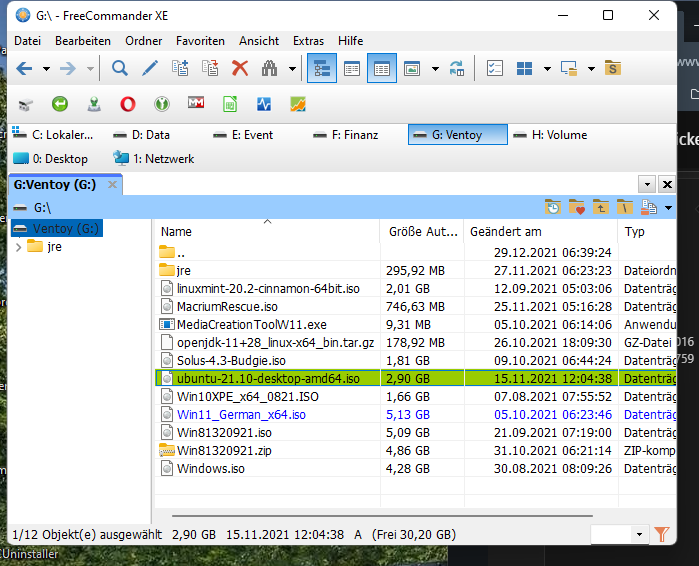The height and width of the screenshot is (566, 699).
Task: Open the search magnifier tool
Action: click(119, 69)
